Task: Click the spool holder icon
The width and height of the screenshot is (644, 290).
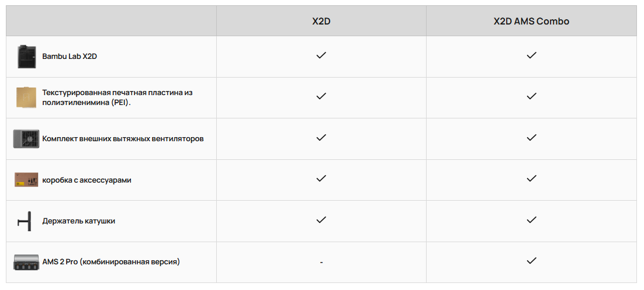Action: pos(26,221)
